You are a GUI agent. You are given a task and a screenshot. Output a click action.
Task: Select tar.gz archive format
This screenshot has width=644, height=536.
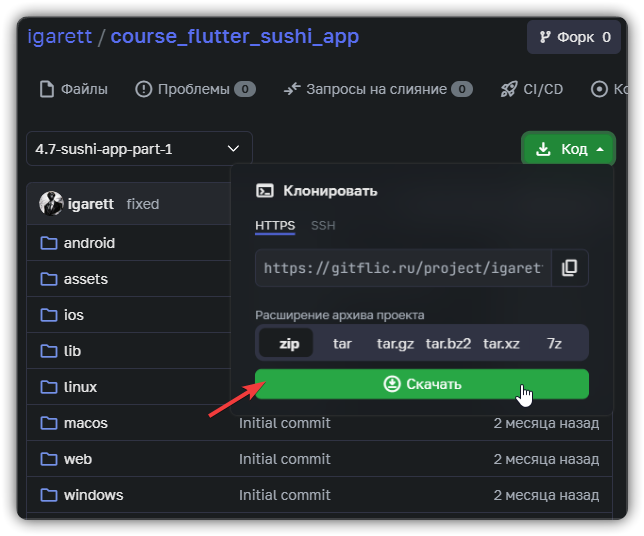pyautogui.click(x=395, y=343)
